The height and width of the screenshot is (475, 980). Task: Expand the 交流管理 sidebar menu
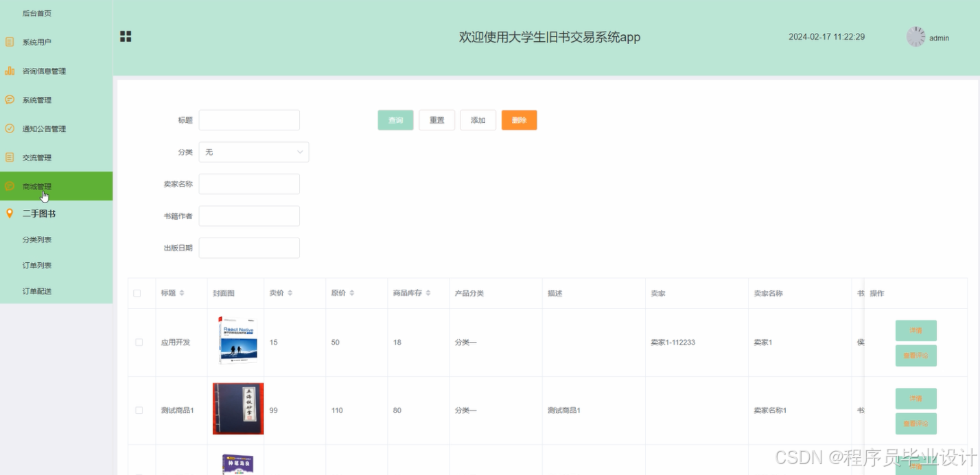[x=56, y=157]
